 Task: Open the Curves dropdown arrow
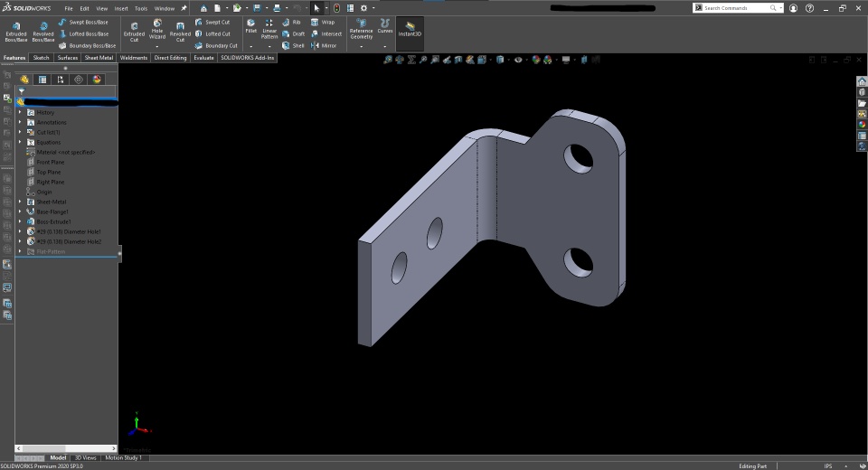[385, 46]
